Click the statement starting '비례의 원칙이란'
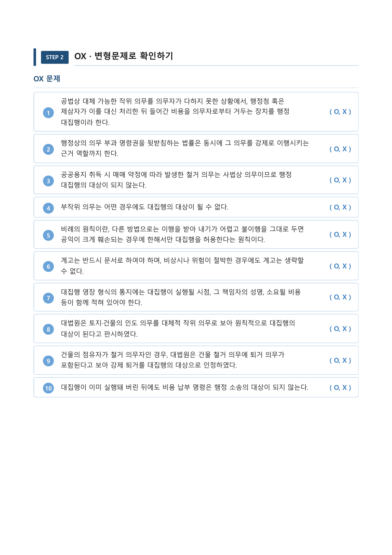 tap(182, 234)
